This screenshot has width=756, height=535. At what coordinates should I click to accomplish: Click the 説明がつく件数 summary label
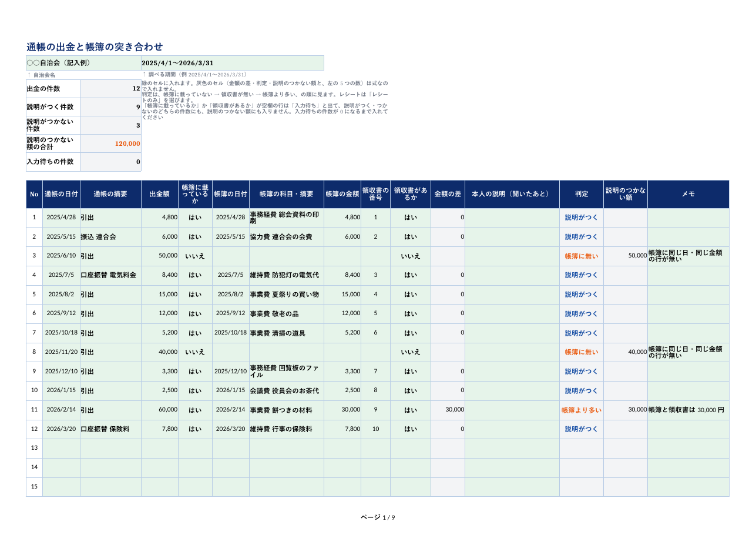(x=53, y=107)
